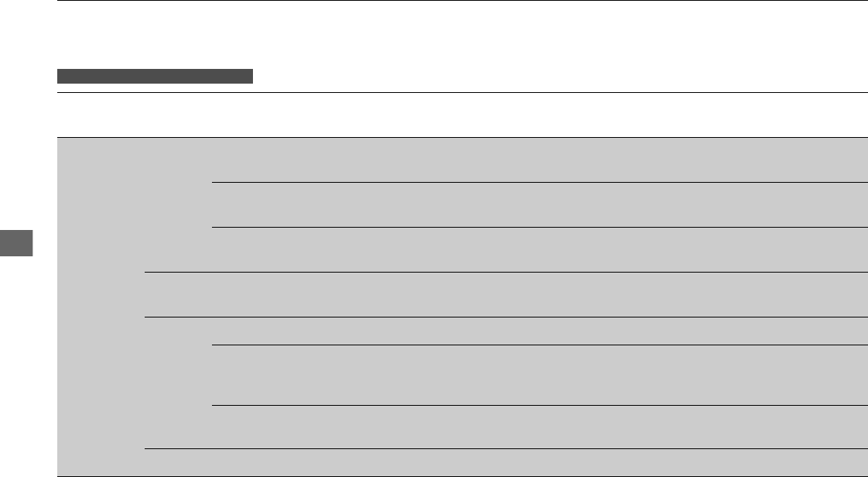Click the white left margin below the side tab
The width and height of the screenshot is (868, 477).
pos(24,364)
